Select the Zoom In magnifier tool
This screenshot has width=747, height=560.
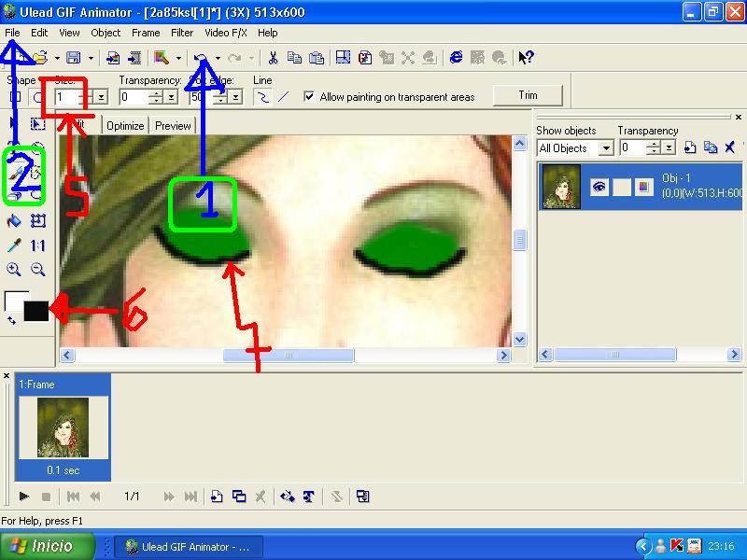tap(14, 270)
